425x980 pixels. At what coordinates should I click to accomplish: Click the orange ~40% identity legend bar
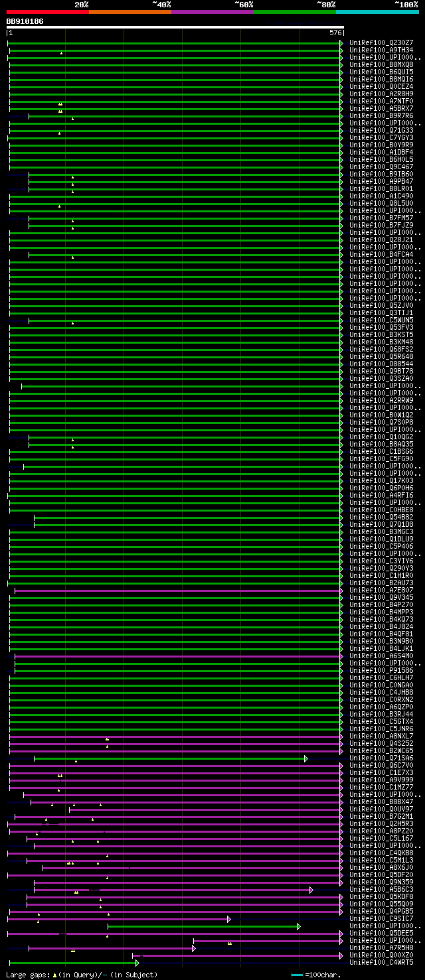[x=130, y=12]
